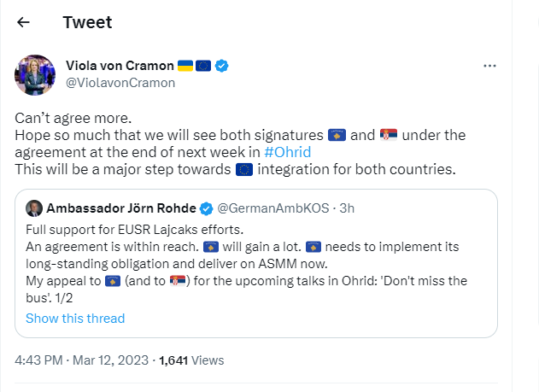Image resolution: width=539 pixels, height=392 pixels.
Task: Click the back arrow icon
Action: pyautogui.click(x=24, y=22)
